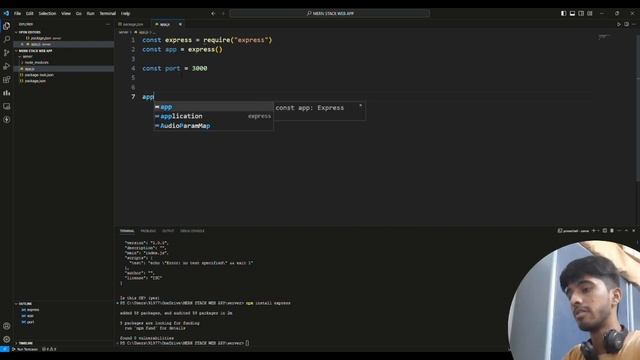Collapse the MERN STACK WEB APP folder section

[x=64, y=51]
